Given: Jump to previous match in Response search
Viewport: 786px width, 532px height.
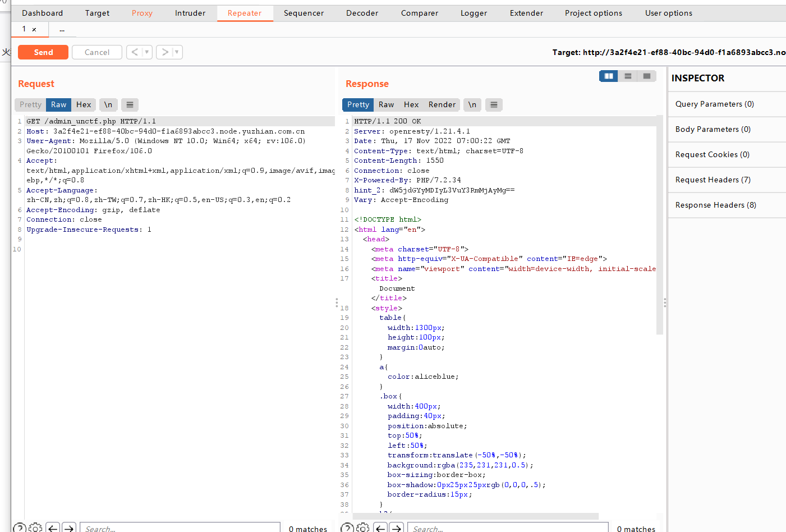Looking at the screenshot, I should tap(380, 528).
